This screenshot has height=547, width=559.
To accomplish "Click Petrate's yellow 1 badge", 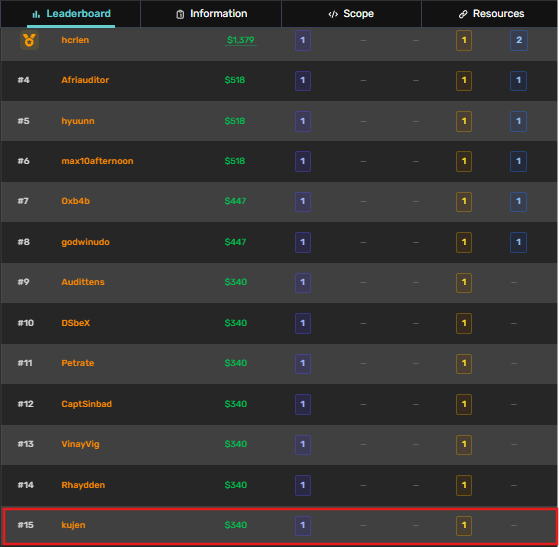I will pos(464,364).
